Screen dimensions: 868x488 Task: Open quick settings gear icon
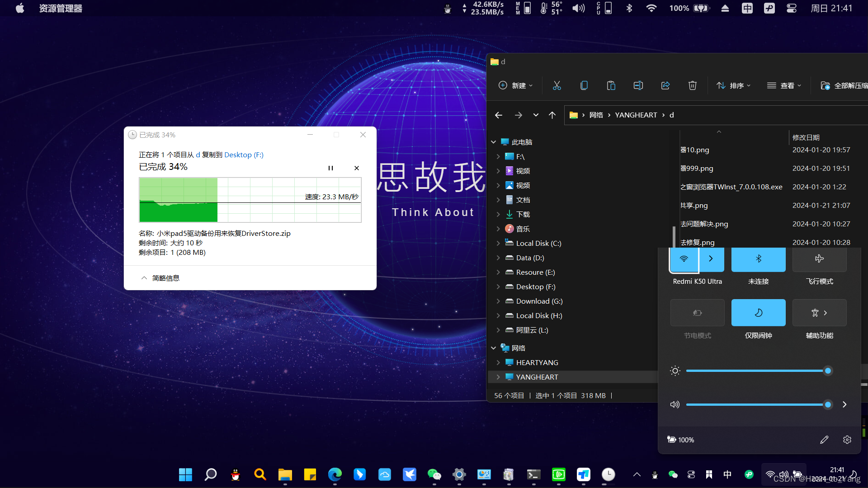tap(847, 440)
